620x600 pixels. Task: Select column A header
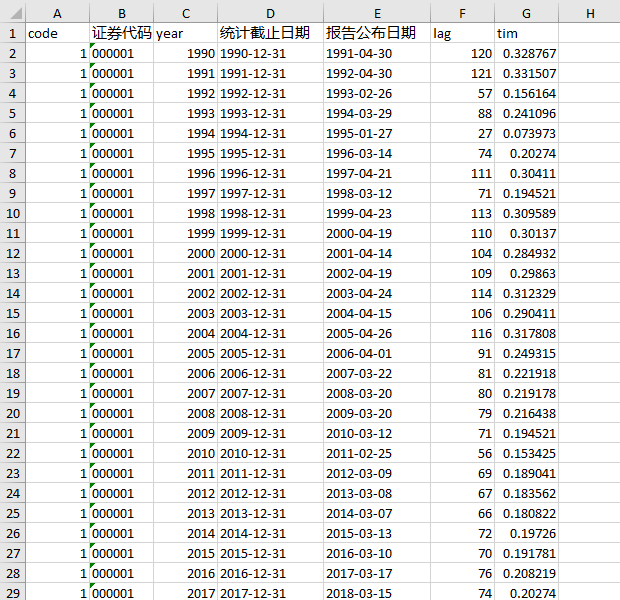tap(58, 13)
